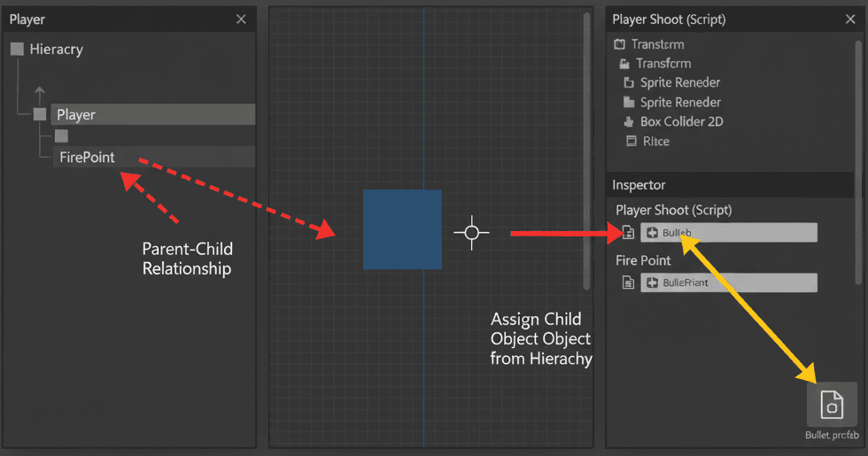This screenshot has height=456, width=868.
Task: Click the script icon beside the Fire Point field
Action: click(628, 283)
